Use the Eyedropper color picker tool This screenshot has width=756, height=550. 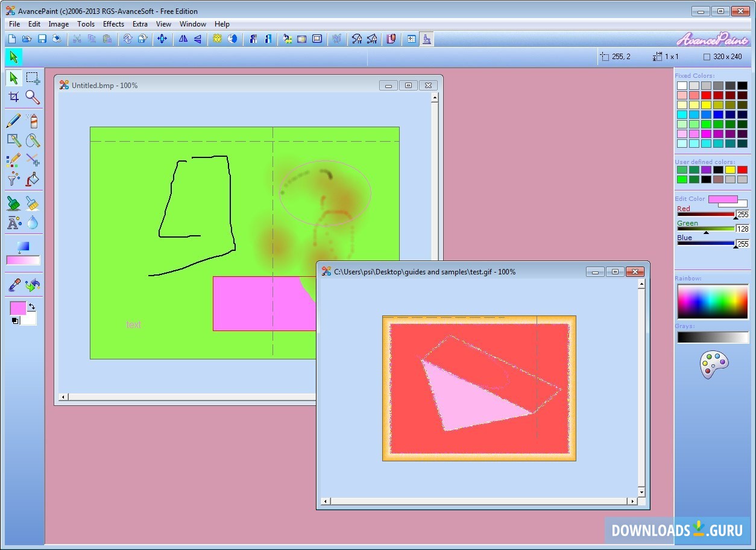pyautogui.click(x=13, y=285)
